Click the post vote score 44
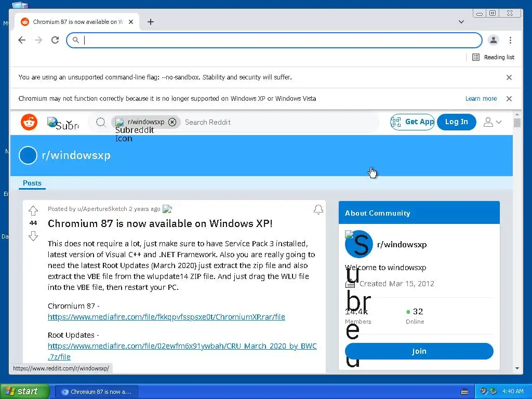This screenshot has height=399, width=532. coord(33,223)
